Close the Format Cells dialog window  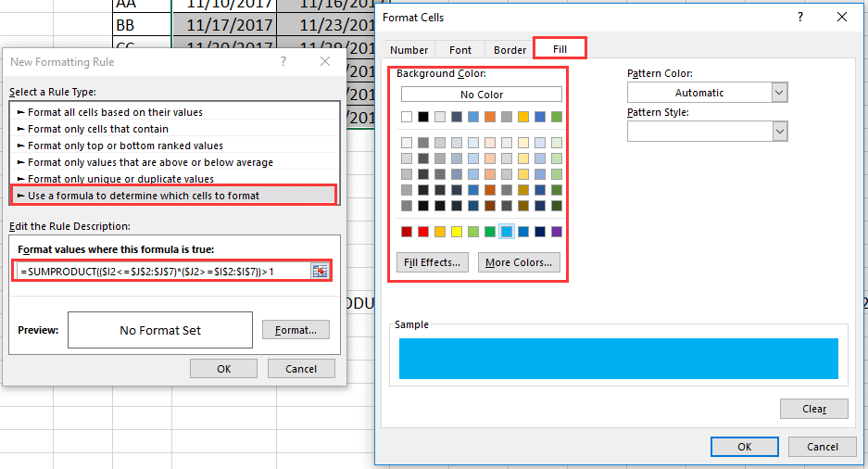[x=841, y=17]
